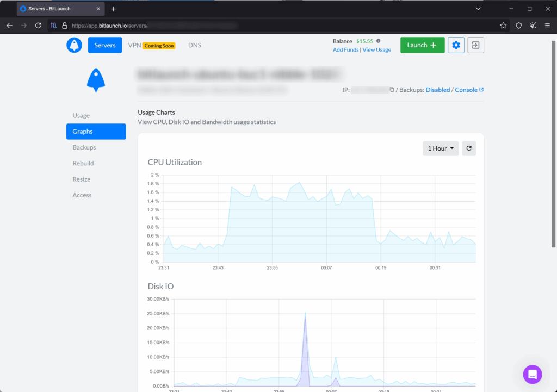This screenshot has width=557, height=392.
Task: Click the green Launch button
Action: coord(422,45)
